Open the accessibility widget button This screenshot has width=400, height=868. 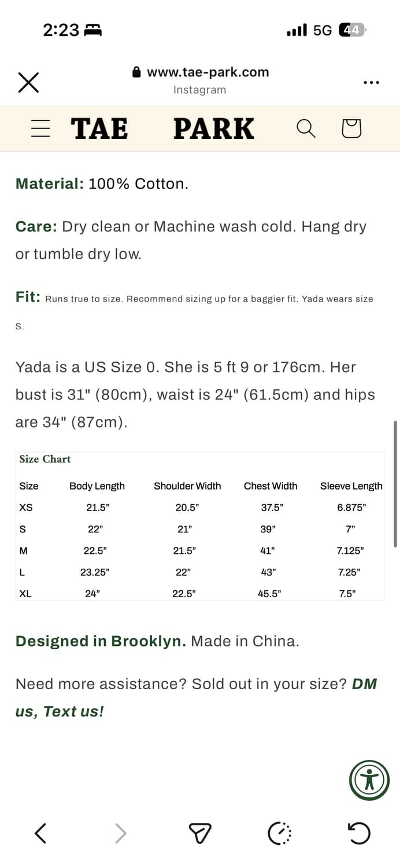click(369, 780)
